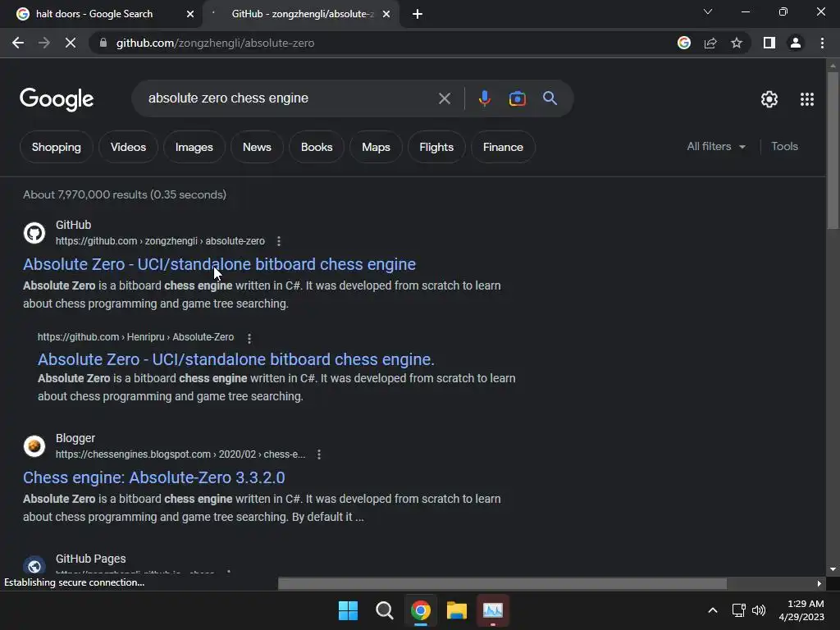Open 'Absolute Zero - UCI/standalone bitboard chess engine' zongzhengli link
This screenshot has width=840, height=630.
click(x=219, y=264)
